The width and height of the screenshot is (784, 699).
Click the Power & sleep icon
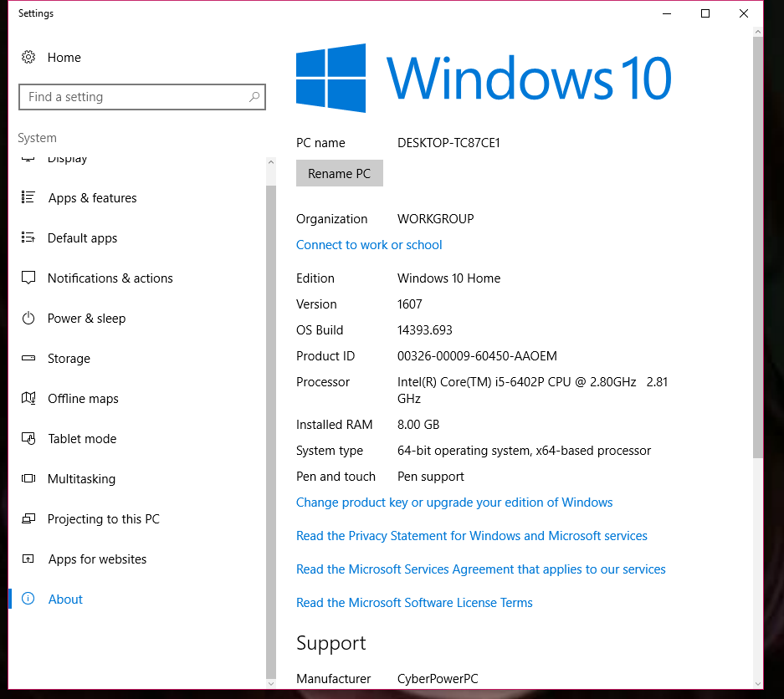point(28,319)
